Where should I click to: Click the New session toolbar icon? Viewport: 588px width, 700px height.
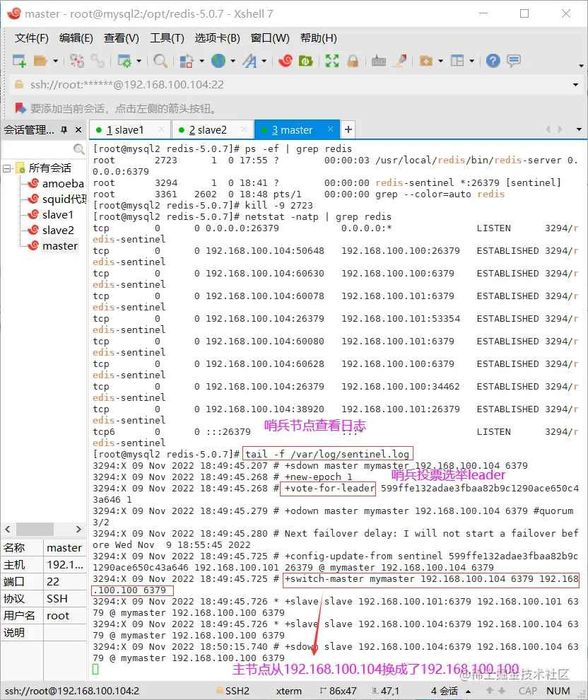(x=19, y=61)
